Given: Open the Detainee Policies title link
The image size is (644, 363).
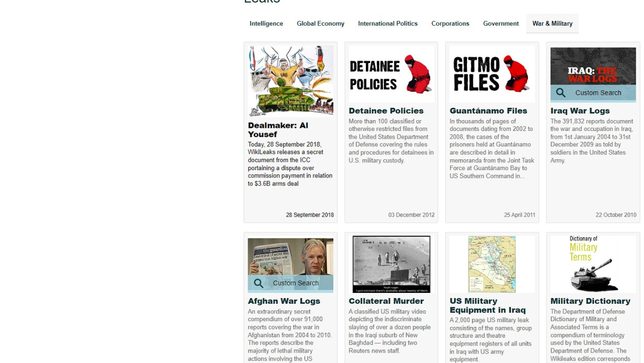Looking at the screenshot, I should point(386,111).
